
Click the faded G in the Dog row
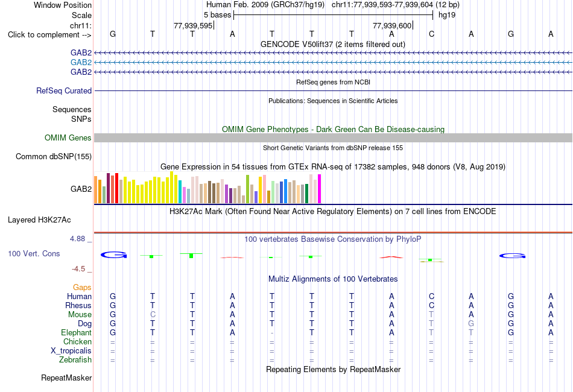pos(472,324)
